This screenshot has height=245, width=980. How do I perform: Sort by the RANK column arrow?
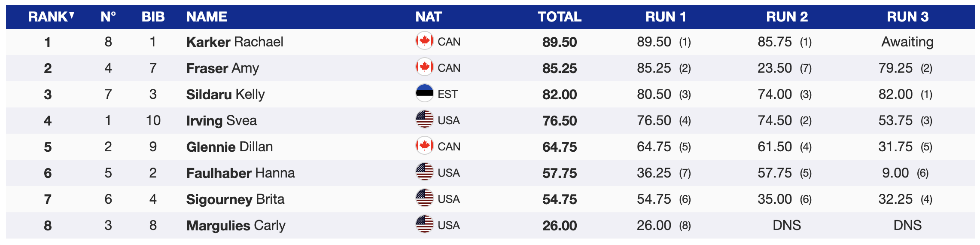pos(72,16)
